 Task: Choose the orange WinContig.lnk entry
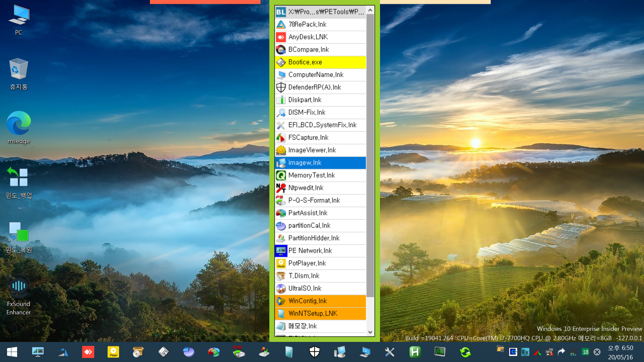coord(320,301)
